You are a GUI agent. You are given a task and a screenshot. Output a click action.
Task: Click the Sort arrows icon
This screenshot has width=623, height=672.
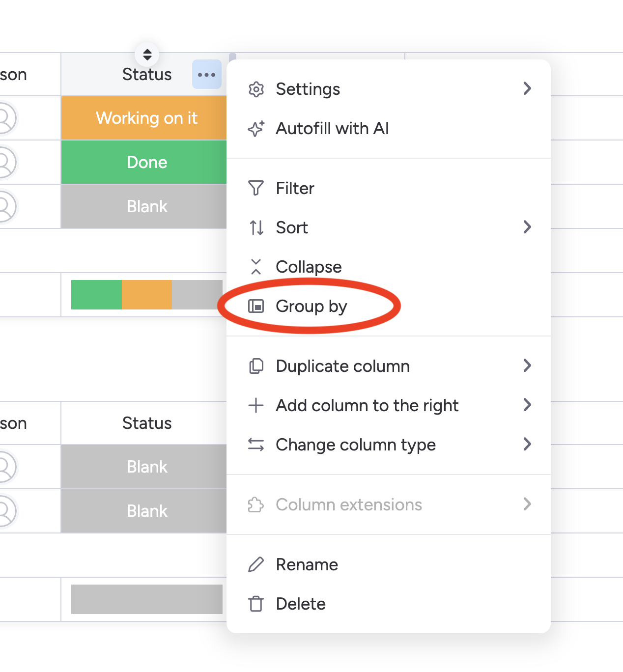(256, 227)
